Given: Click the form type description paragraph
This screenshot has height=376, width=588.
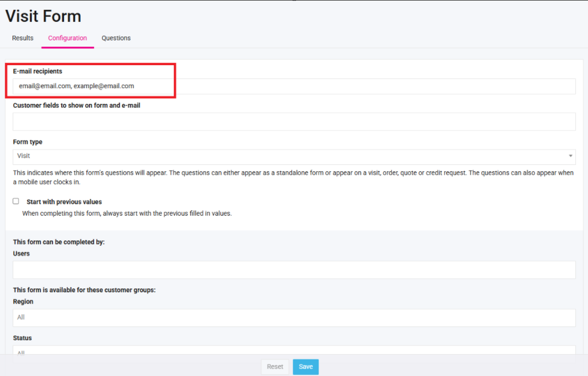Looking at the screenshot, I should [x=293, y=177].
